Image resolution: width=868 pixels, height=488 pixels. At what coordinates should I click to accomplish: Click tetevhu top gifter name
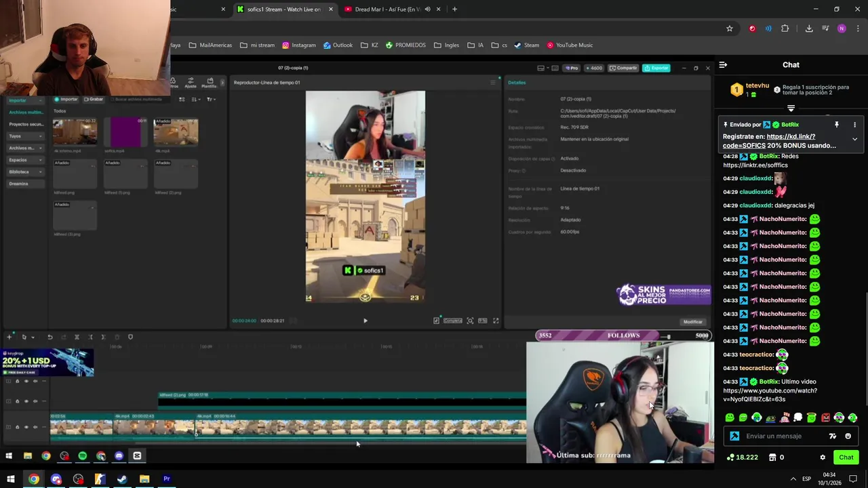click(757, 86)
